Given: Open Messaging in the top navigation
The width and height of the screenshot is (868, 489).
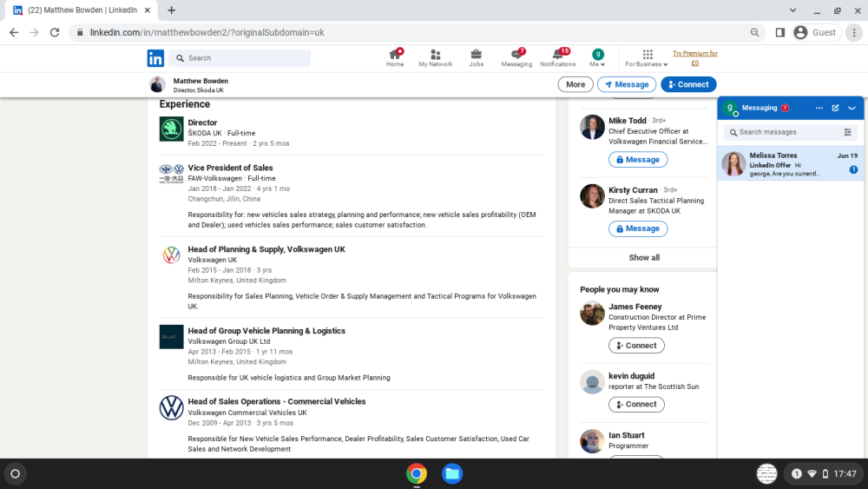Looking at the screenshot, I should point(516,57).
